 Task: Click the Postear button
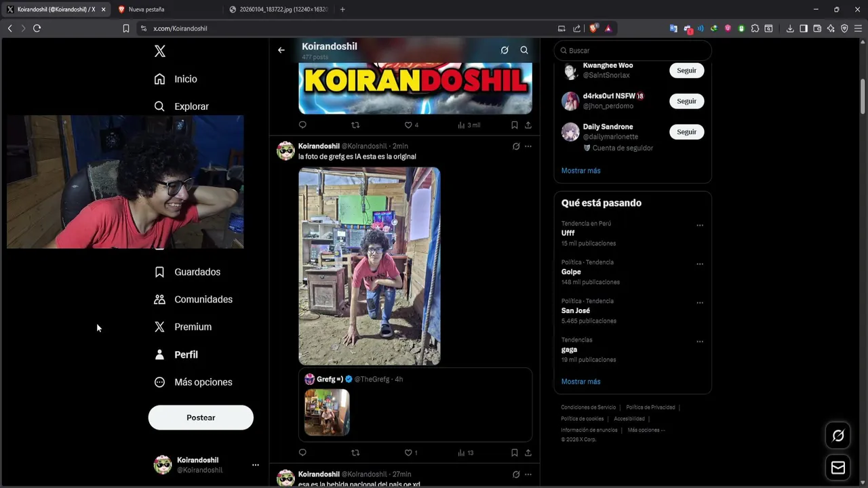click(201, 418)
